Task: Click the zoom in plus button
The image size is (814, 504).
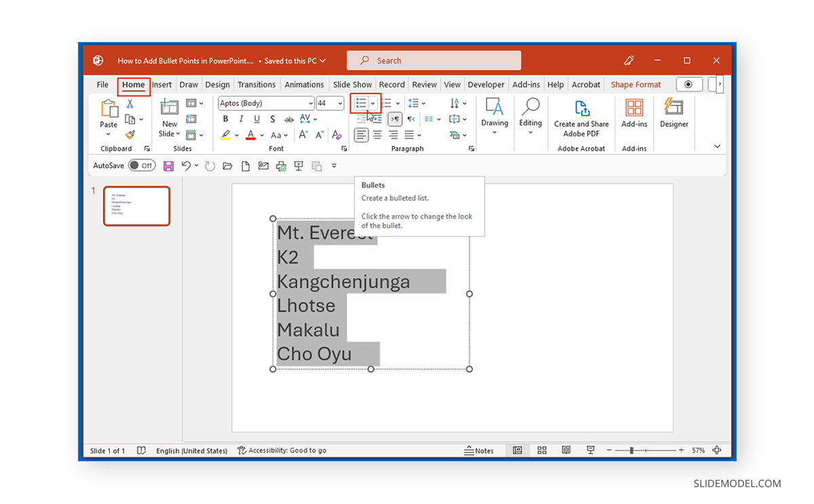Action: (x=681, y=450)
